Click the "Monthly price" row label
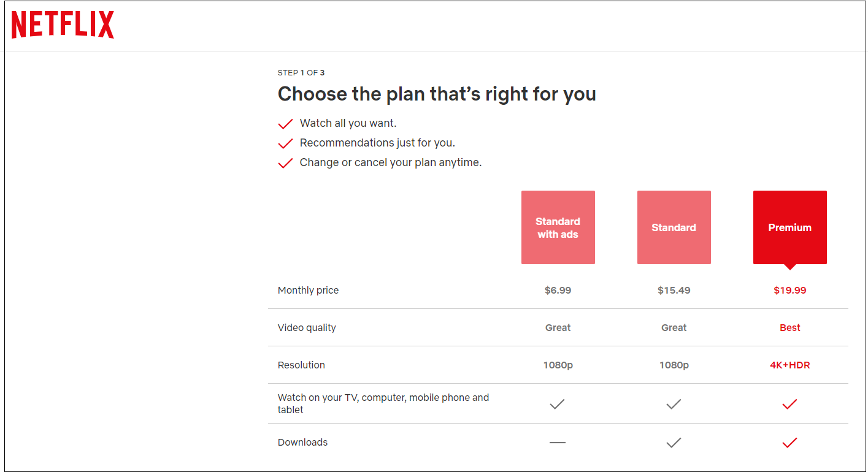This screenshot has height=472, width=868. 308,290
